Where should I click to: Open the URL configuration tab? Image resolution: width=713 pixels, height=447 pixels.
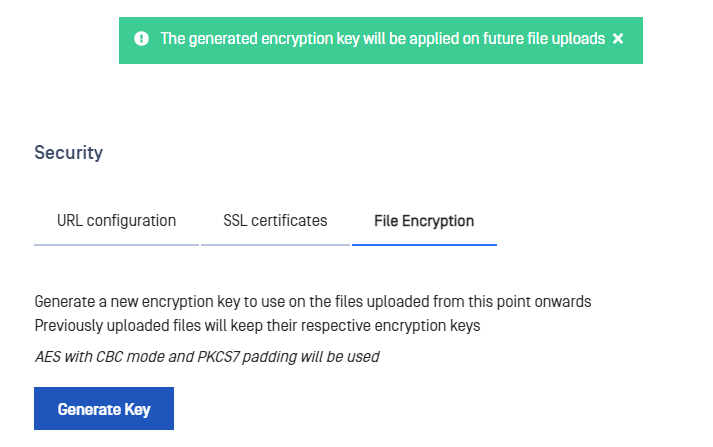pyautogui.click(x=116, y=221)
